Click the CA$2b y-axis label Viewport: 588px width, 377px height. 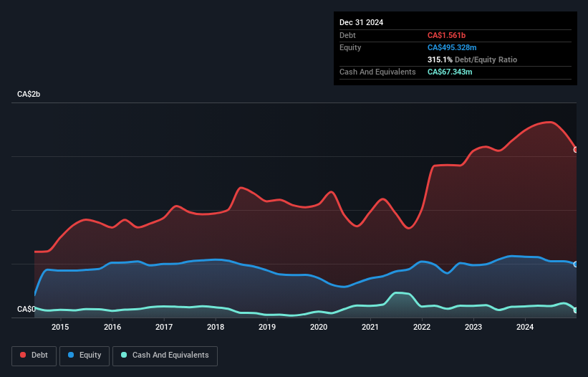pos(29,94)
